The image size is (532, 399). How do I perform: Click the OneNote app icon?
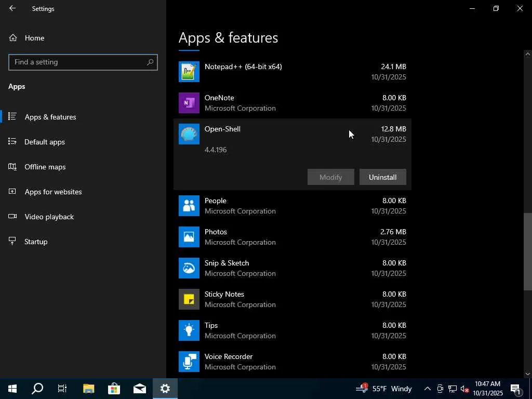[x=189, y=103]
